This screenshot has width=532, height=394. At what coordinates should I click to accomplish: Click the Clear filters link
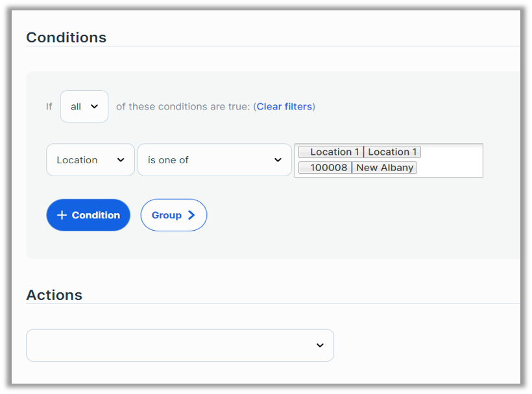284,106
